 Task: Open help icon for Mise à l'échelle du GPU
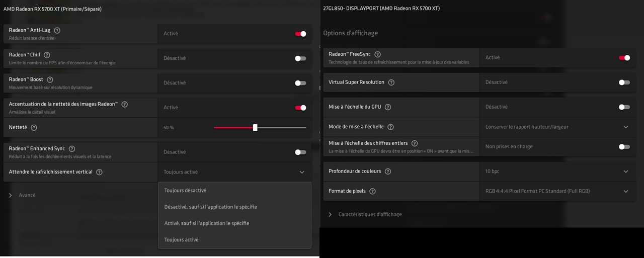point(387,107)
